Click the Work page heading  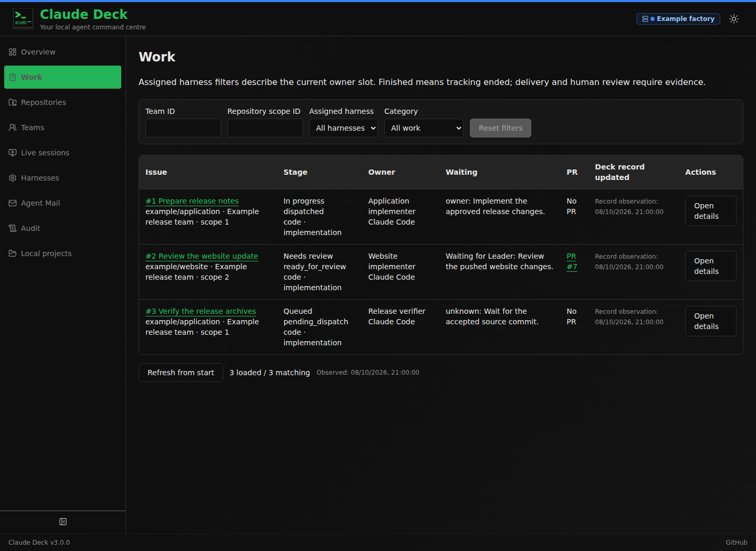157,57
